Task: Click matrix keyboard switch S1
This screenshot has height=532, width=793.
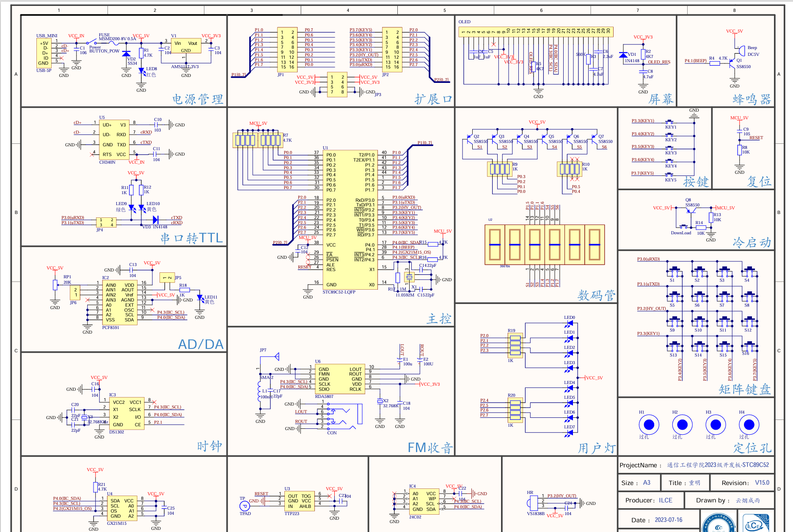Action: pyautogui.click(x=675, y=271)
